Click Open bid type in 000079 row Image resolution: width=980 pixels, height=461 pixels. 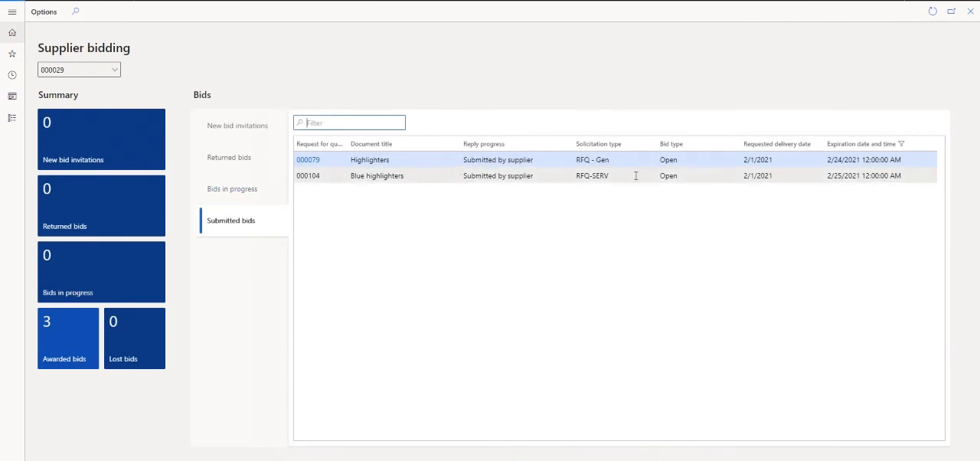pyautogui.click(x=668, y=160)
